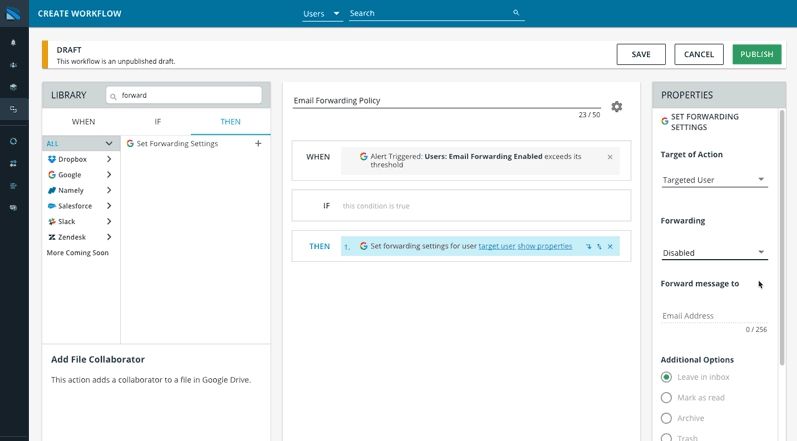Click the add-below arrow on the THEN action
The height and width of the screenshot is (441, 797).
pyautogui.click(x=588, y=246)
